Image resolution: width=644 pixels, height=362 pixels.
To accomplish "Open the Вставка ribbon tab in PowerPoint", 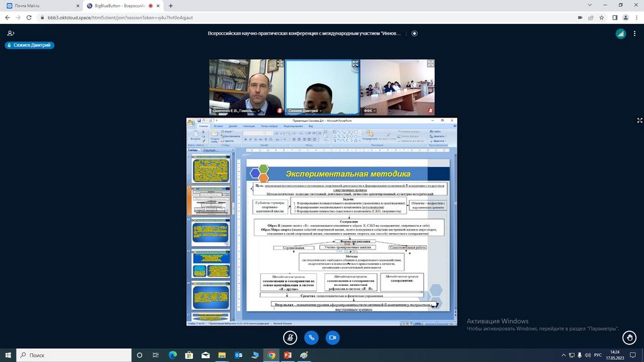I will (218, 126).
